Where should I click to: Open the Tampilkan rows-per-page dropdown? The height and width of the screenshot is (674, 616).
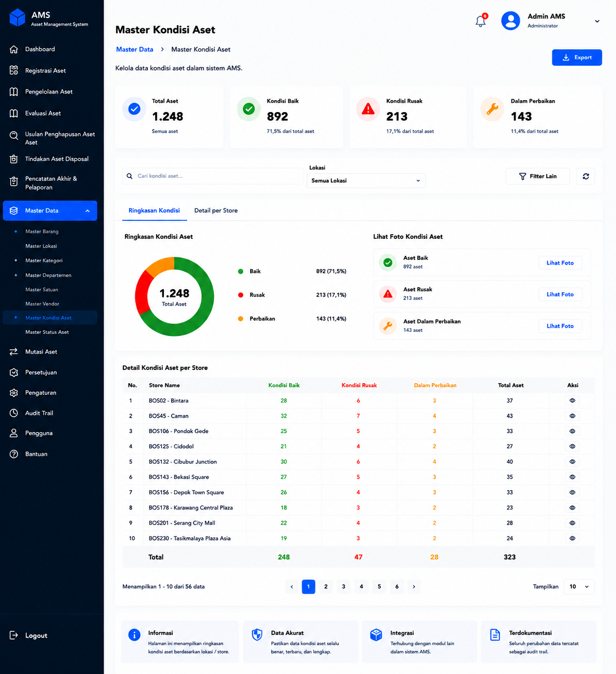[x=580, y=587]
